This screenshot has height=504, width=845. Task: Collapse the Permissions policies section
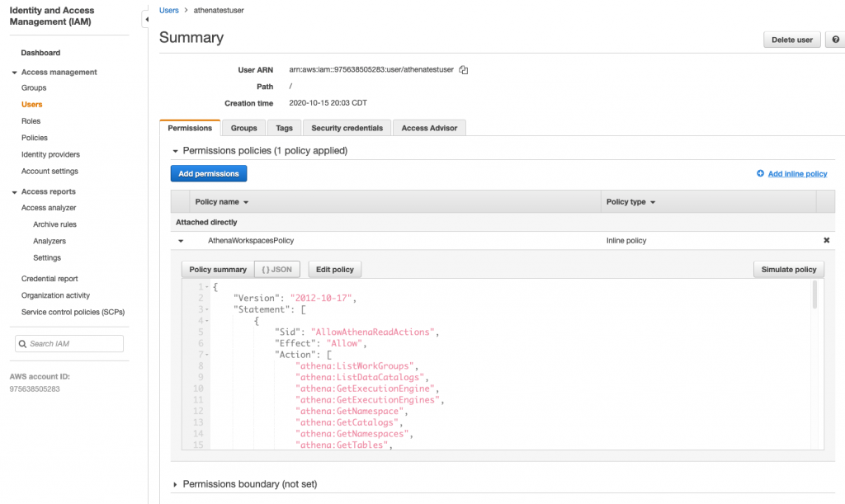tap(175, 151)
